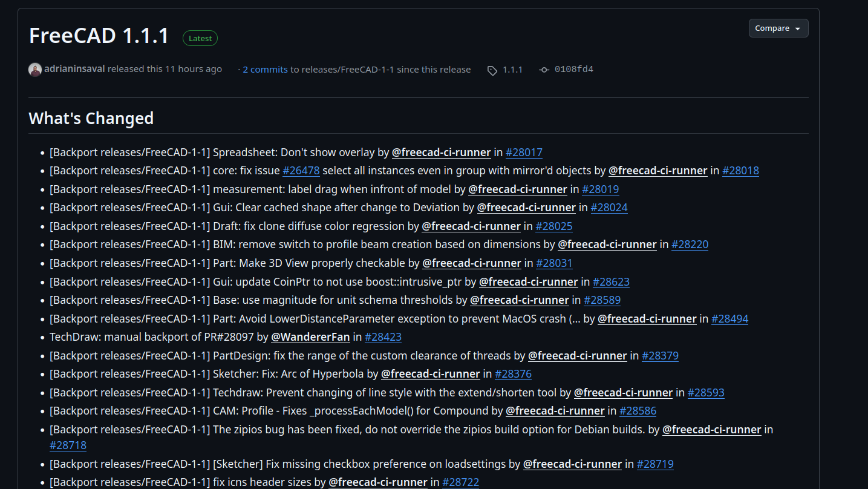Open commit hash 0108fd4
The width and height of the screenshot is (868, 489).
pos(573,70)
